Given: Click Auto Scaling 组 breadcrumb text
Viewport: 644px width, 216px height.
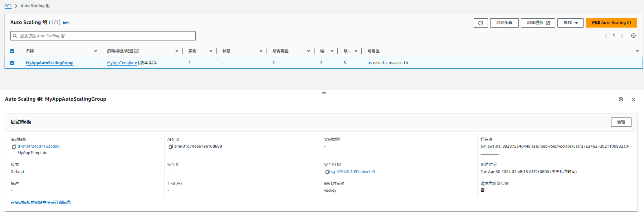Looking at the screenshot, I should click(35, 6).
